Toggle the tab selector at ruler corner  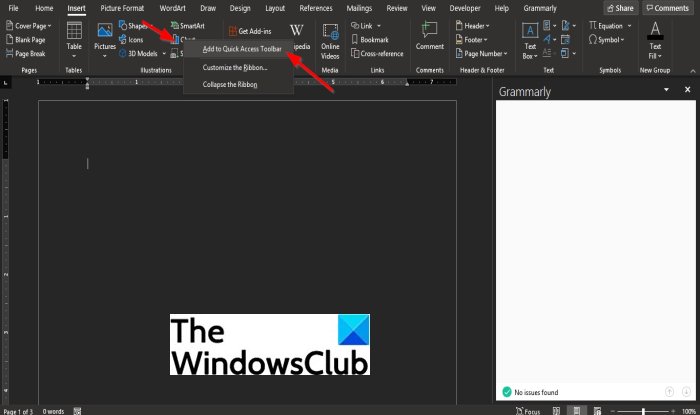(5, 83)
